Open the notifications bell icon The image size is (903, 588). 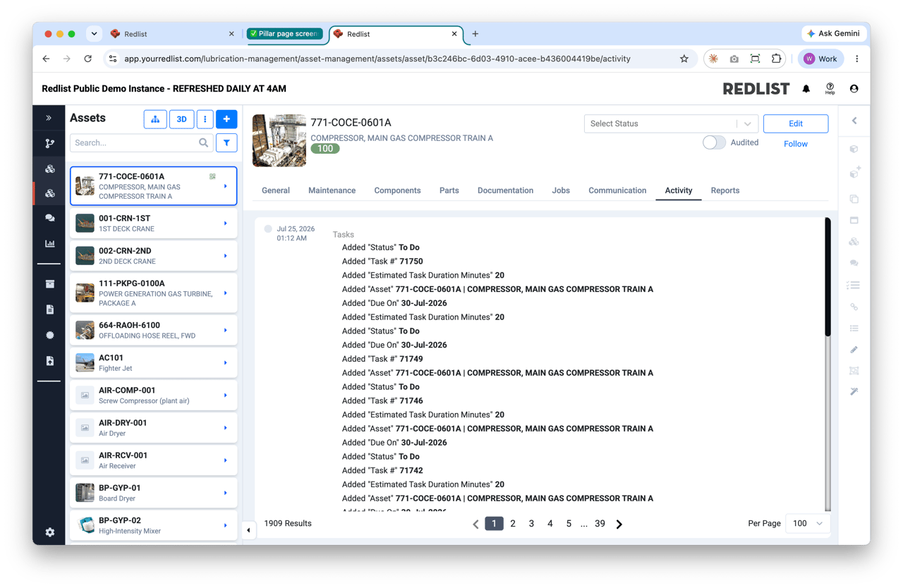pyautogui.click(x=806, y=89)
